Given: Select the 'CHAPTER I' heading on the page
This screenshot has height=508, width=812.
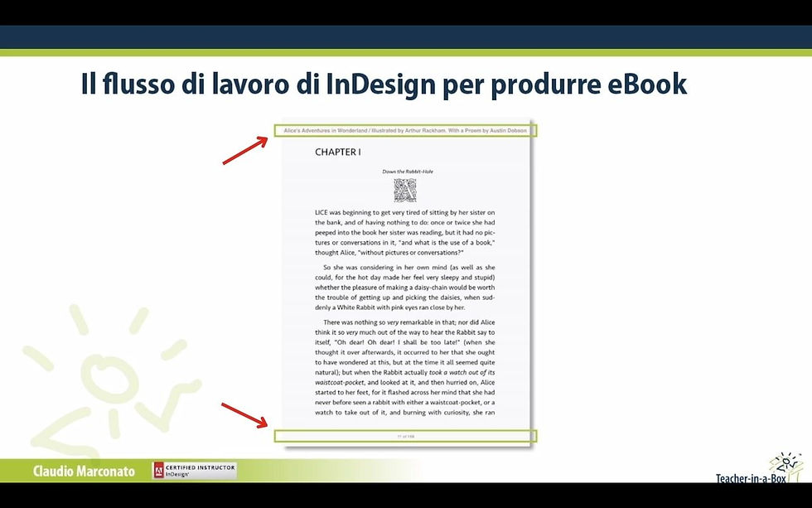Looking at the screenshot, I should (338, 152).
